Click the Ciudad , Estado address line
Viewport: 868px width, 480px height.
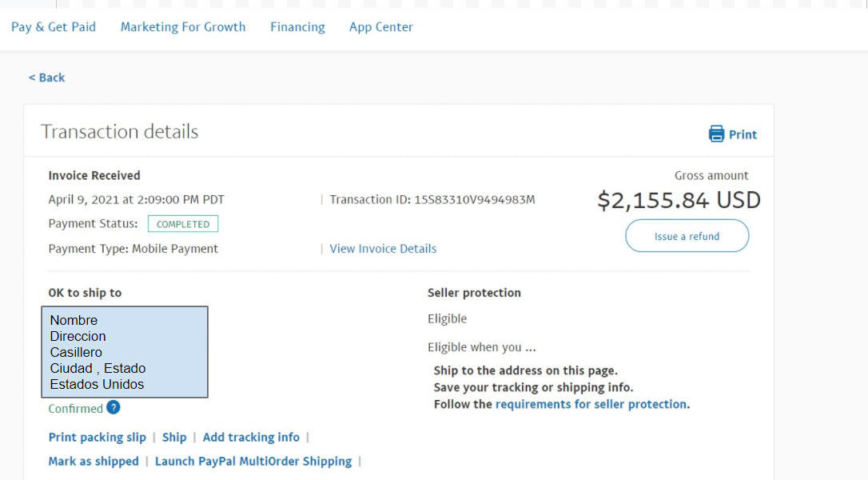(x=98, y=369)
